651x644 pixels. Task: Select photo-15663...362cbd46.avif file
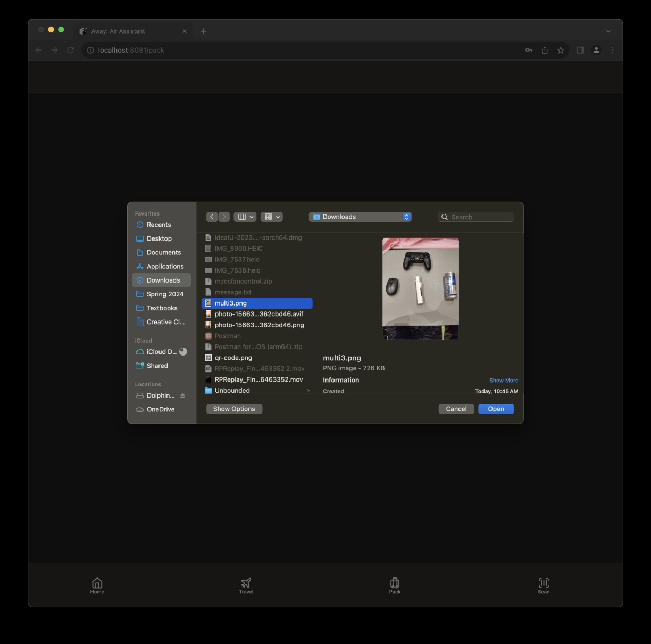click(257, 314)
